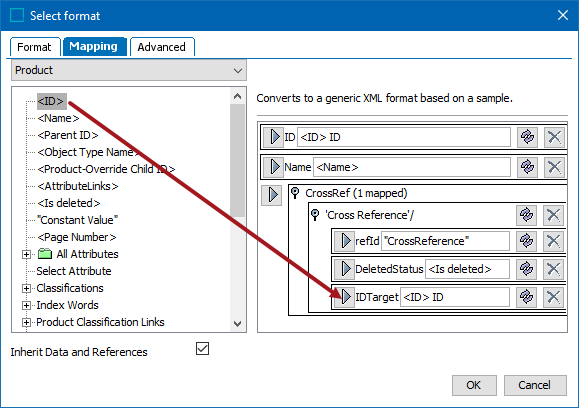Click the map arrow icon next to CrossRef

click(271, 195)
